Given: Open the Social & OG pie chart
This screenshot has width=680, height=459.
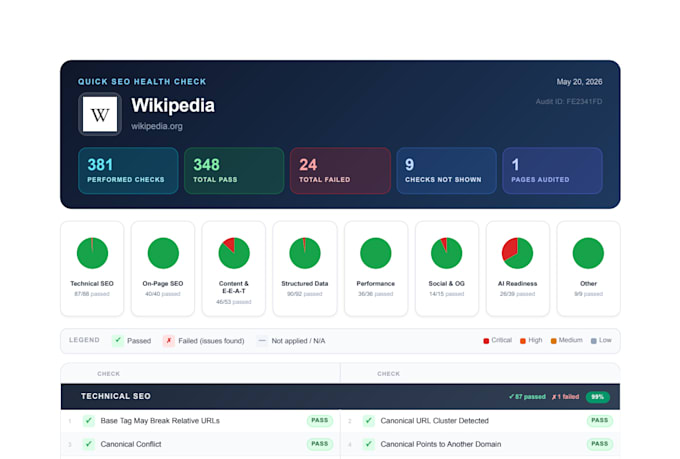Looking at the screenshot, I should pyautogui.click(x=447, y=253).
